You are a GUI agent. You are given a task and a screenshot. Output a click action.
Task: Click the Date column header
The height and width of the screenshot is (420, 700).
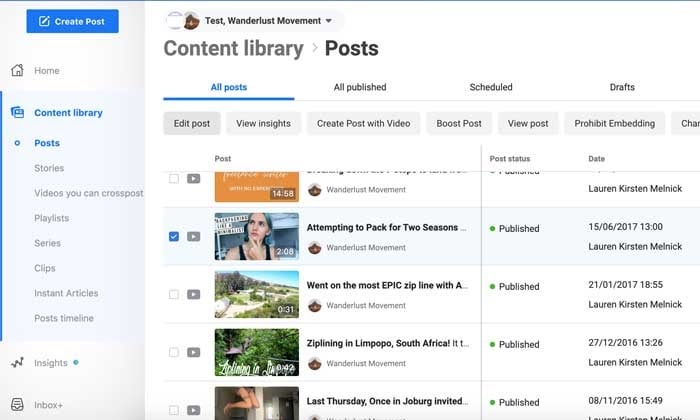[596, 158]
